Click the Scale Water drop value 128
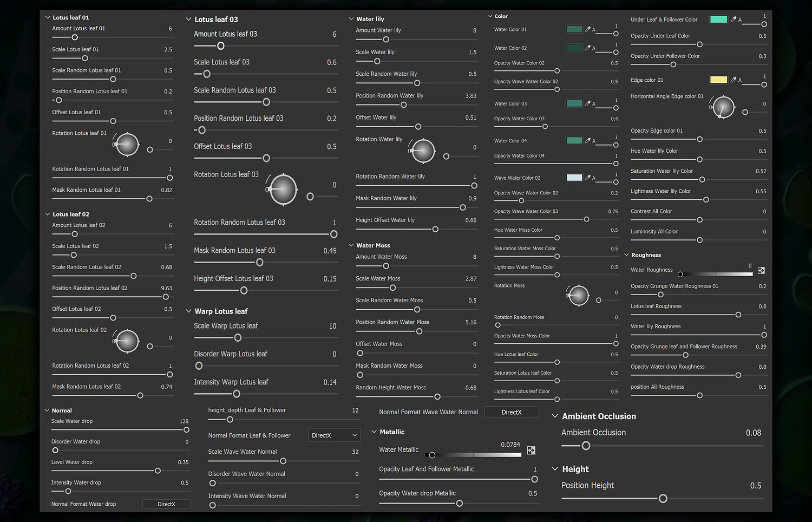The width and height of the screenshot is (812, 522). pos(184,421)
